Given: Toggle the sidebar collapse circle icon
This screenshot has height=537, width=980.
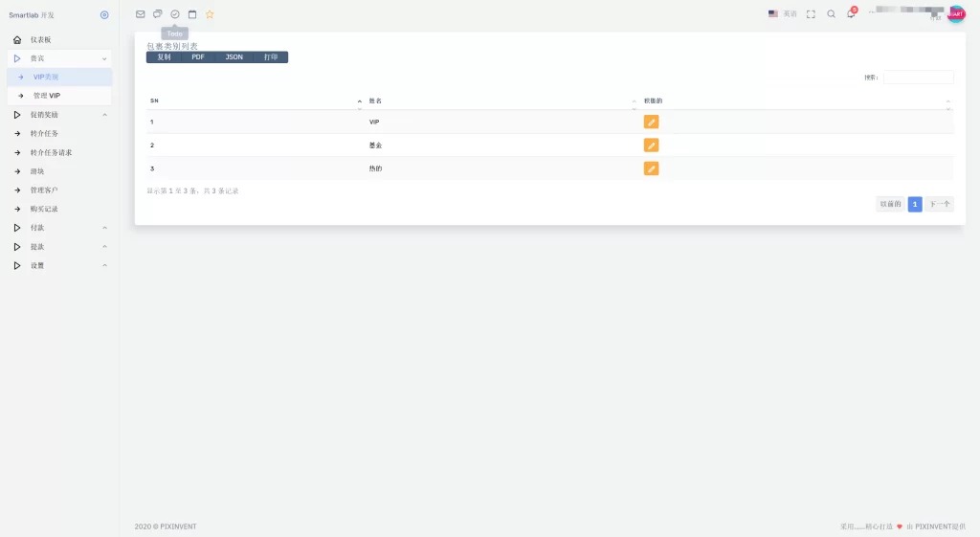Looking at the screenshot, I should (x=104, y=15).
